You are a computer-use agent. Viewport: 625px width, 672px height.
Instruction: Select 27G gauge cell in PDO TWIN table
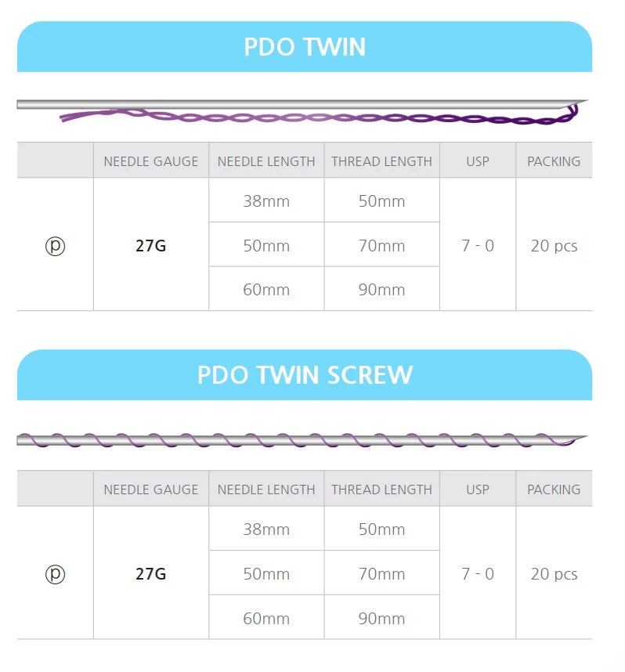point(150,246)
